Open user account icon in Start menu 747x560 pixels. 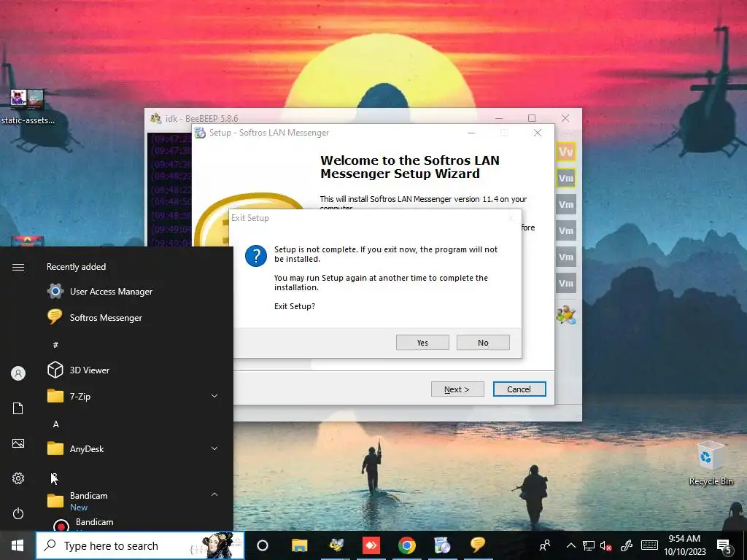[18, 373]
